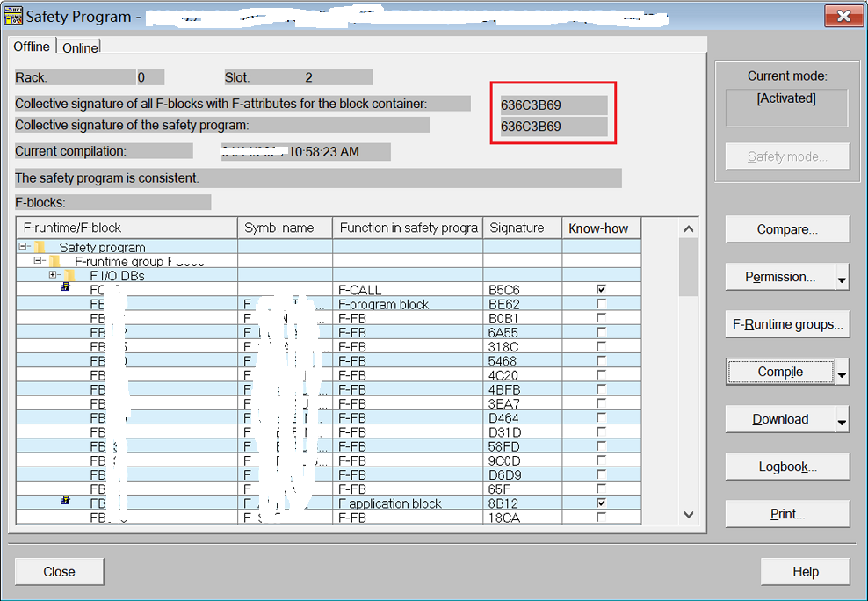
Task: Click the Safety program folder icon
Action: pyautogui.click(x=39, y=247)
